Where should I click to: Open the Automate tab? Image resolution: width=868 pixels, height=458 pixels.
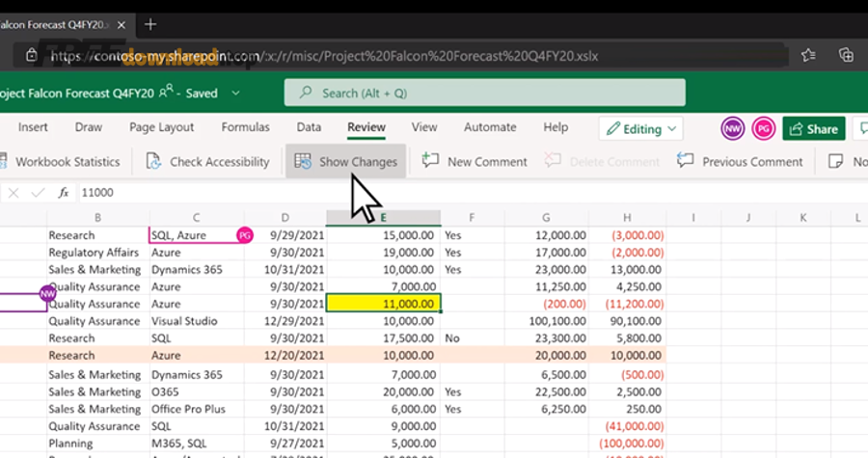[490, 127]
